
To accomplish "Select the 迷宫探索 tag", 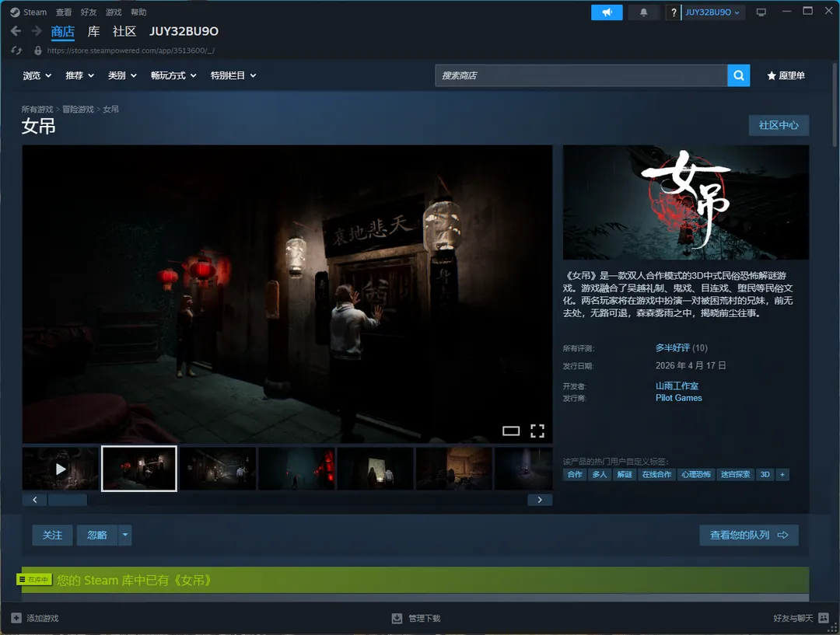I will click(735, 474).
